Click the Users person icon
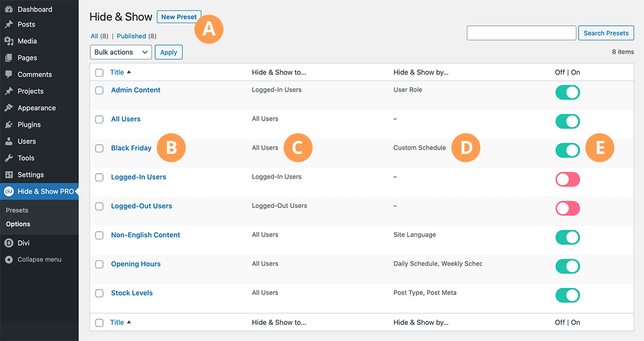This screenshot has width=644, height=341. click(x=9, y=142)
